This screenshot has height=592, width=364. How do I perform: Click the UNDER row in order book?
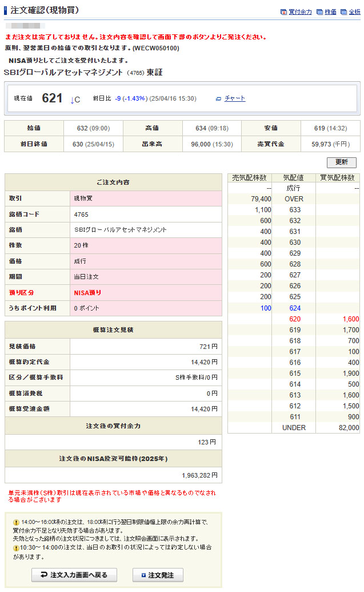(294, 427)
